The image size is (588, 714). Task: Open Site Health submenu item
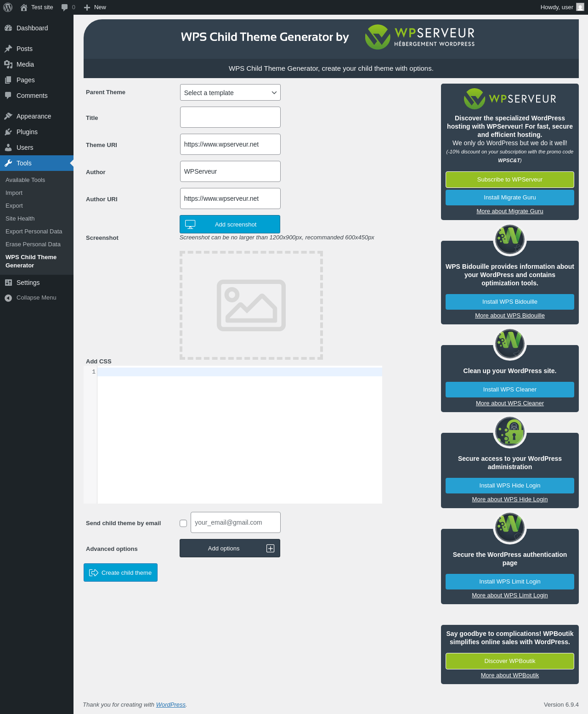[20, 219]
